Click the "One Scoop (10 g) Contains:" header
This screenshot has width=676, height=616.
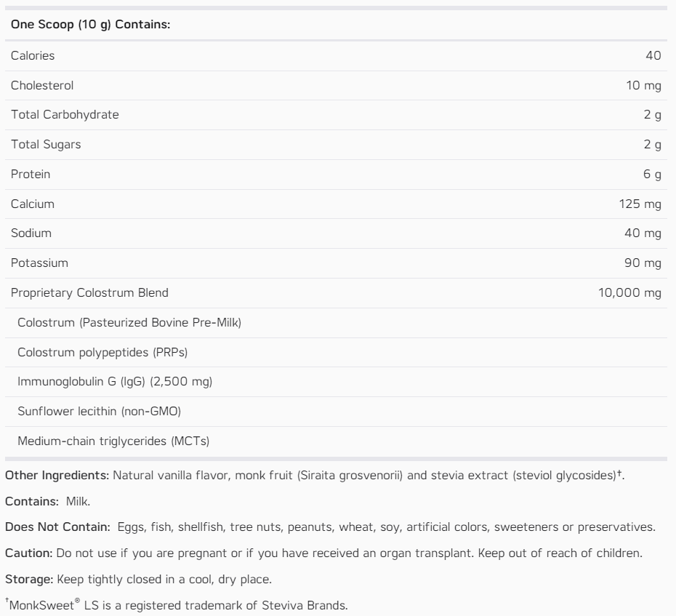tap(90, 25)
